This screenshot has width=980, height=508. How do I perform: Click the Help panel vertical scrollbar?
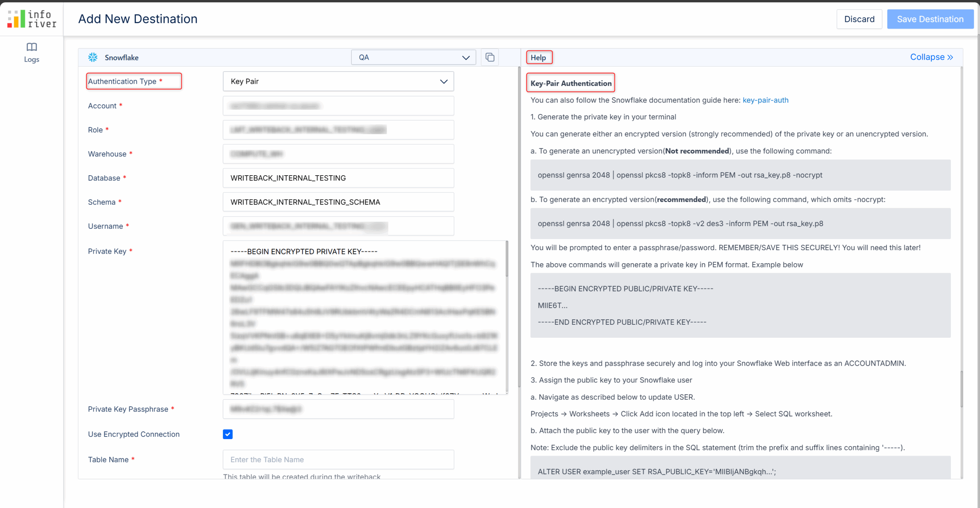pyautogui.click(x=961, y=388)
